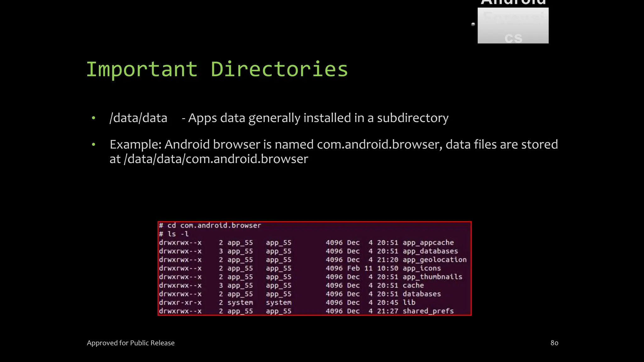Select the shared_prefs directory entry
Image resolution: width=644 pixels, height=362 pixels.
(428, 311)
